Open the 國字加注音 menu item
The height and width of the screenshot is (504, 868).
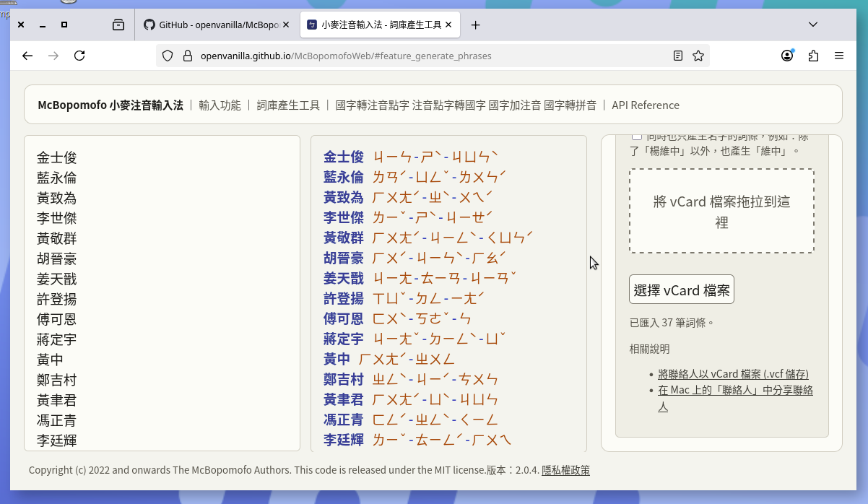pos(514,105)
